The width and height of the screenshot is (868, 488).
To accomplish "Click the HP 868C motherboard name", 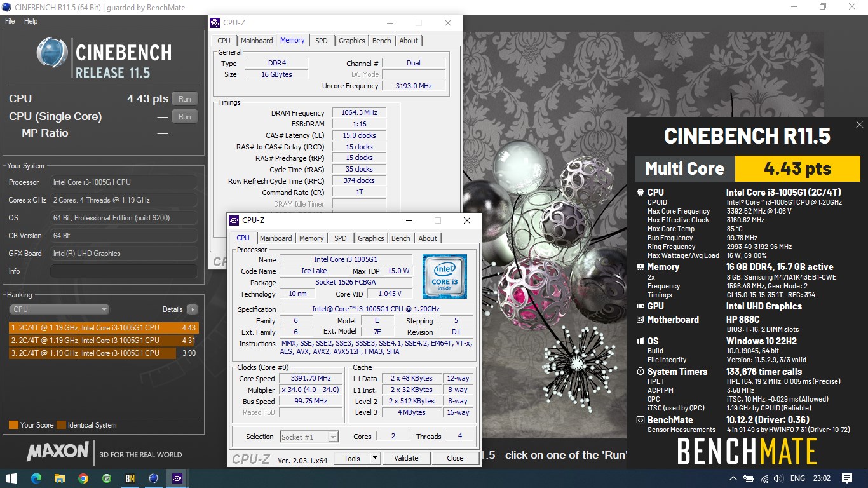I will [746, 320].
